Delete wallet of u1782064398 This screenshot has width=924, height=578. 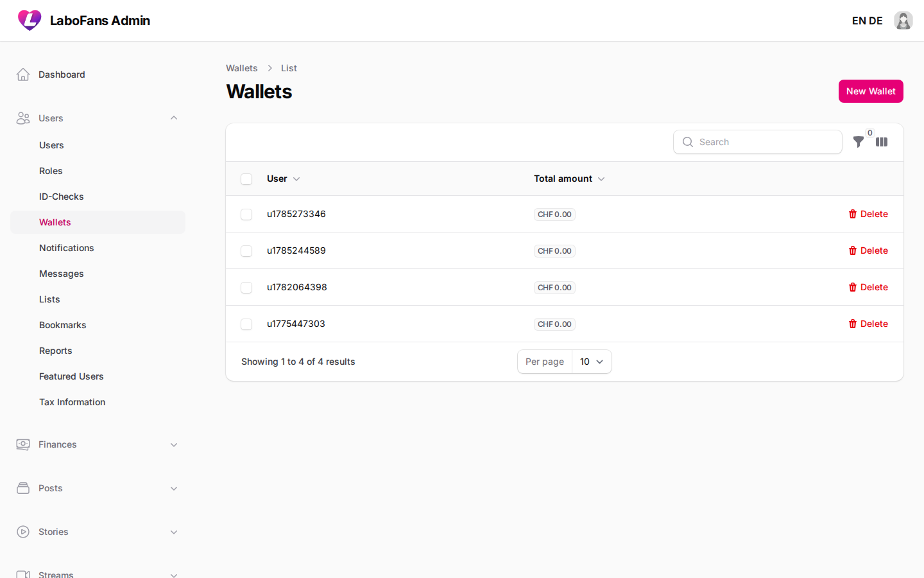[x=868, y=287]
